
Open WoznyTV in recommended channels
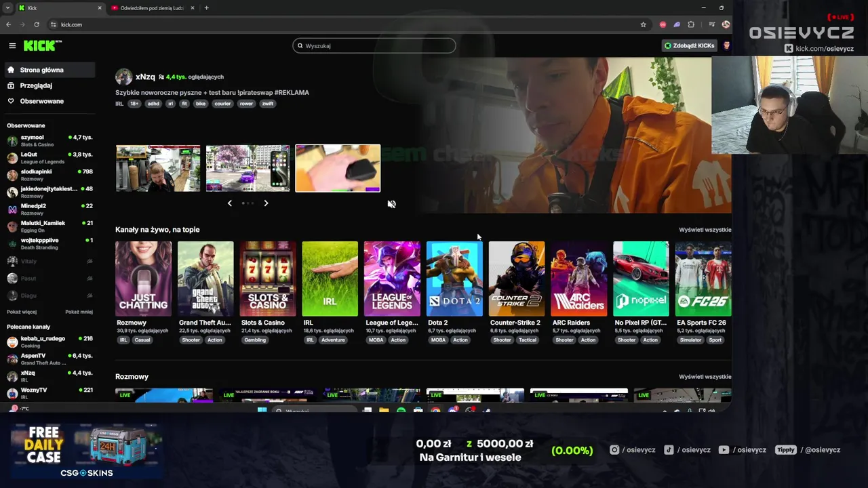[x=50, y=393]
